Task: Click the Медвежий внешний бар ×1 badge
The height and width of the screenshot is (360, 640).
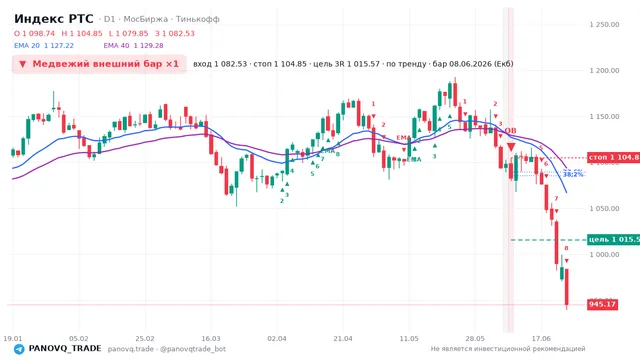Action: pos(99,64)
